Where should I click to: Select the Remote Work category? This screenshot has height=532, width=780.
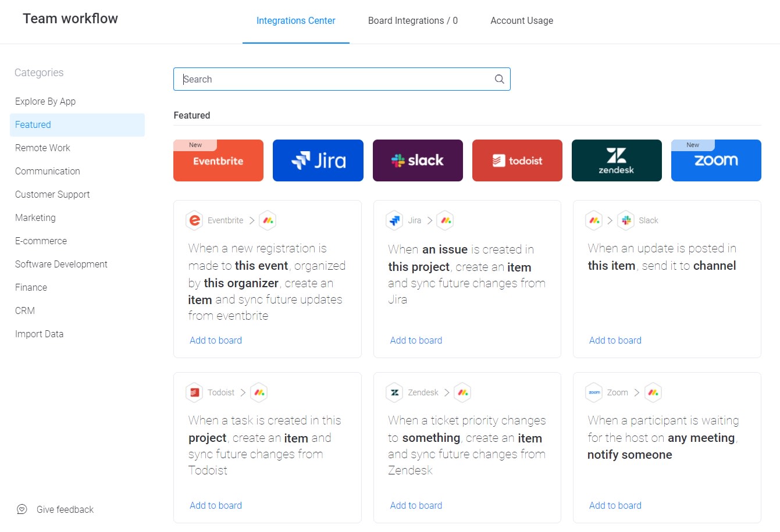point(77,148)
